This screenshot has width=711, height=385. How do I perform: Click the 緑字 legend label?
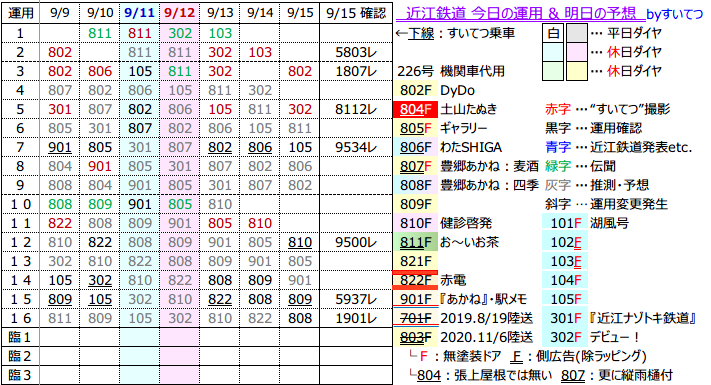point(558,166)
